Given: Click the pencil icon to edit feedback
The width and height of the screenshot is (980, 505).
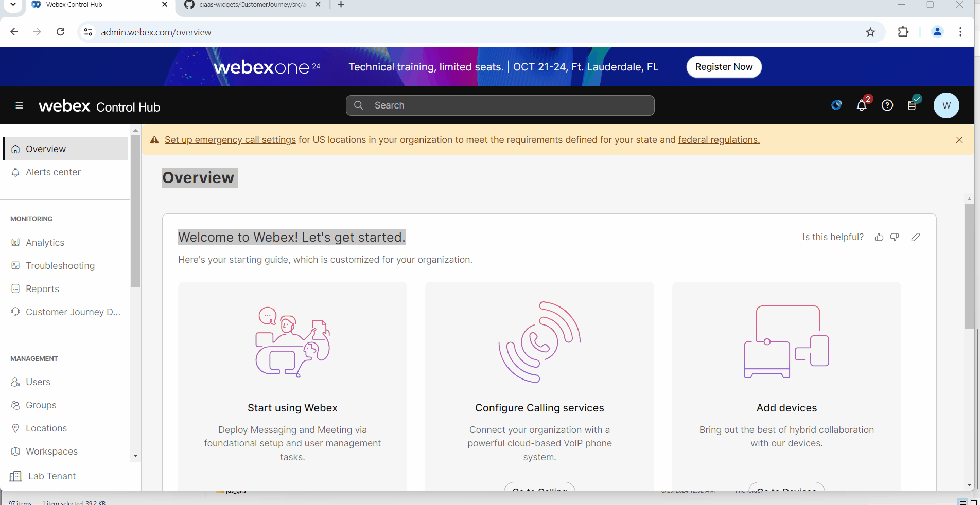Looking at the screenshot, I should point(916,237).
